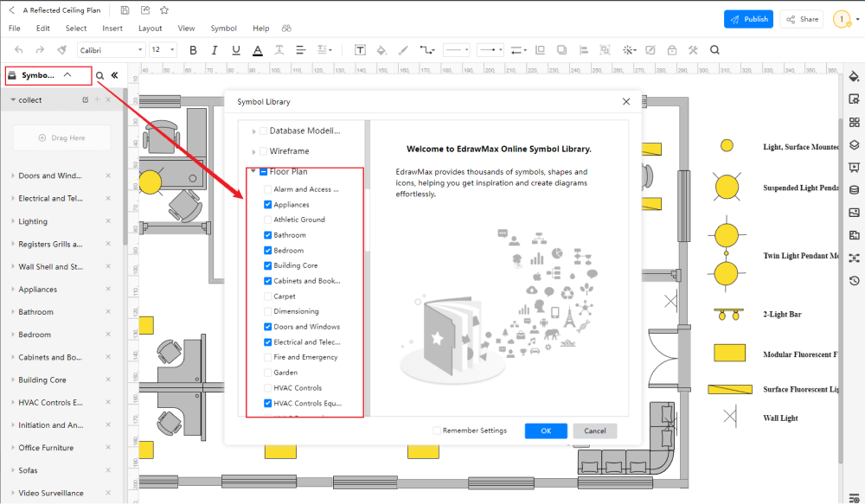Image resolution: width=865 pixels, height=504 pixels.
Task: Click the Publish button
Action: click(x=748, y=19)
